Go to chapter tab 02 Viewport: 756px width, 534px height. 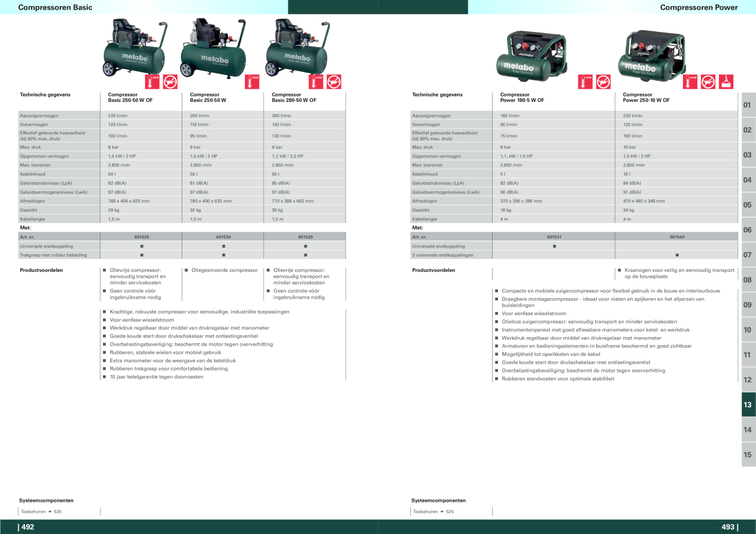pos(748,130)
